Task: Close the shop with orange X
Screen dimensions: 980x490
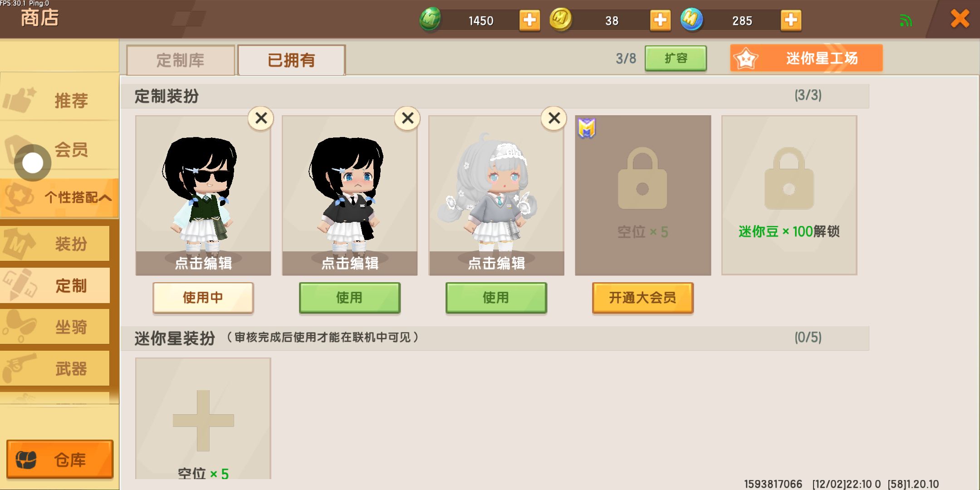Action: coord(960,19)
